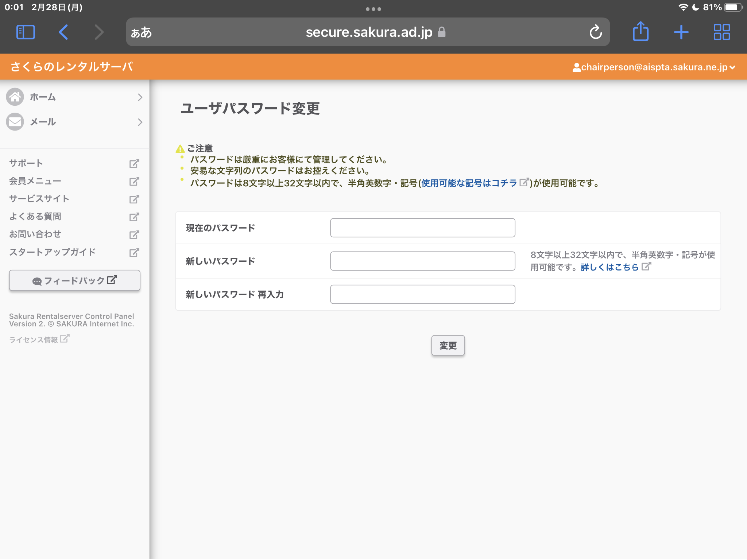Open 使用可能な記号はコチラ link
The image size is (747, 560).
coord(469,183)
